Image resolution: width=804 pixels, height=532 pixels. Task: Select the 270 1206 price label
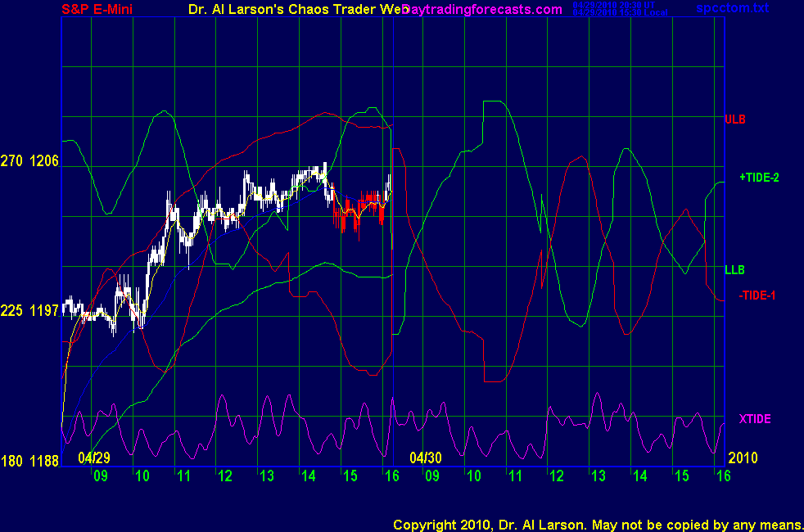29,161
